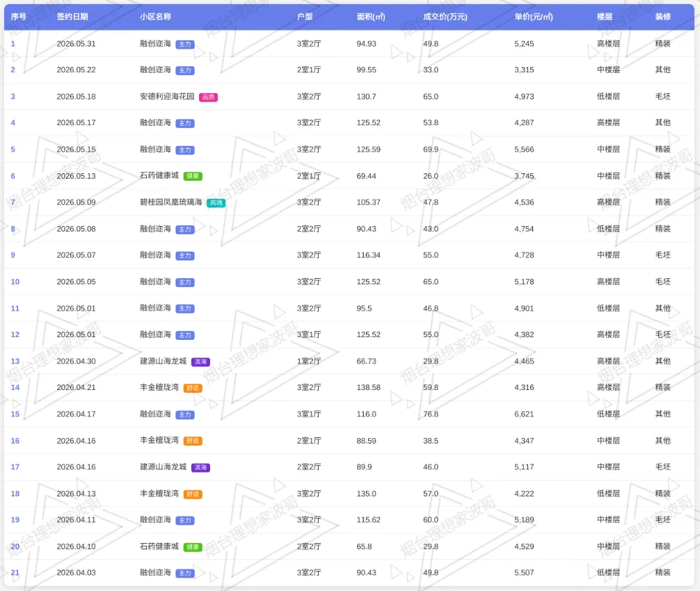
Task: Click the date 2026.05.18
Action: 77,97
